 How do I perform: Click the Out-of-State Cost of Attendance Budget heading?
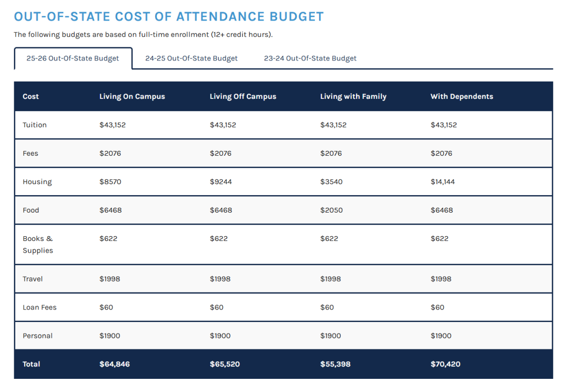[x=169, y=17]
